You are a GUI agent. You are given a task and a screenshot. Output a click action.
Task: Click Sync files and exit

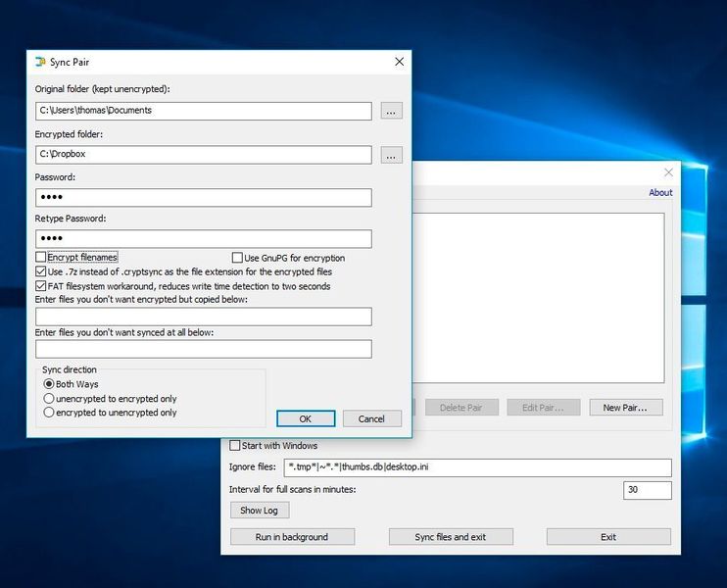451,537
